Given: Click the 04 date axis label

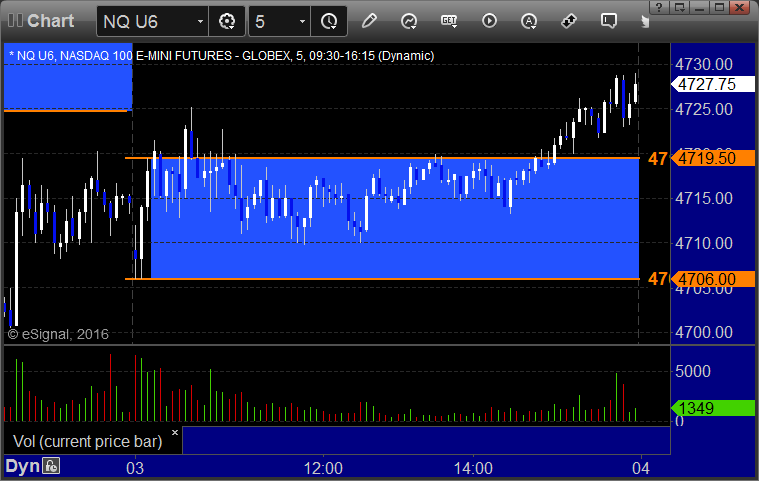Looking at the screenshot, I should 641,468.
